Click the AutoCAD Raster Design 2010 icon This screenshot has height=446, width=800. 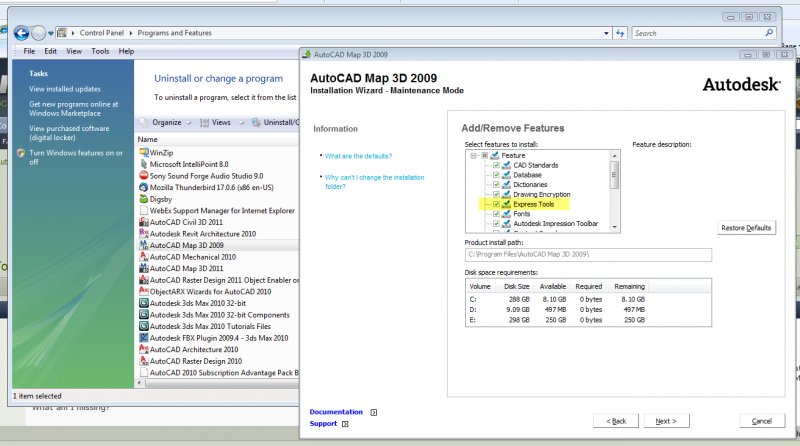(x=144, y=361)
